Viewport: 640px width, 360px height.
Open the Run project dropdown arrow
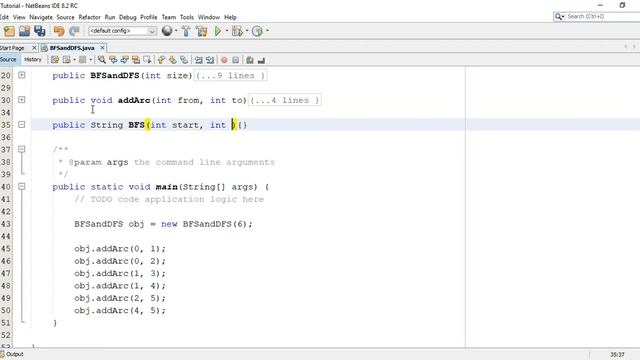[227, 31]
